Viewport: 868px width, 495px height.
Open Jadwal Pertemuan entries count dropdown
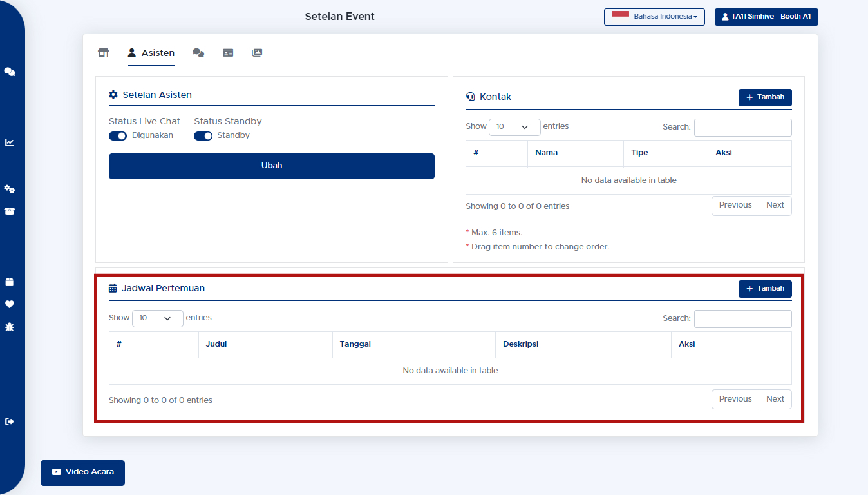pos(157,318)
